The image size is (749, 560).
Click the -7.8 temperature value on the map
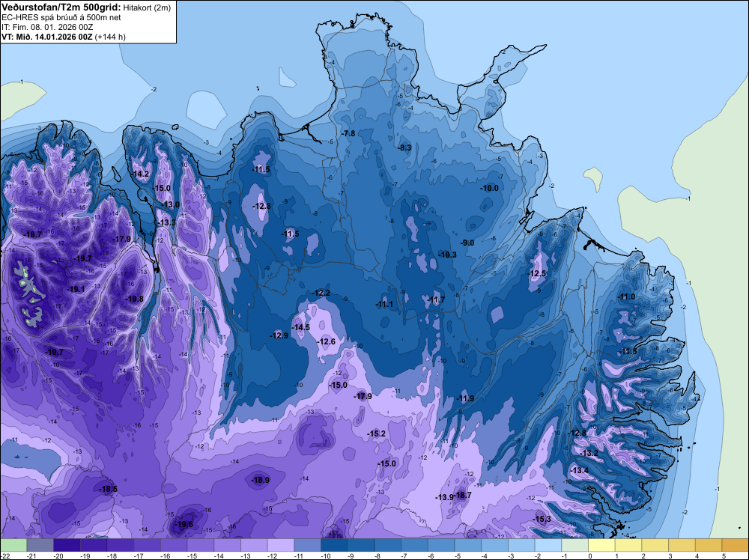[348, 134]
